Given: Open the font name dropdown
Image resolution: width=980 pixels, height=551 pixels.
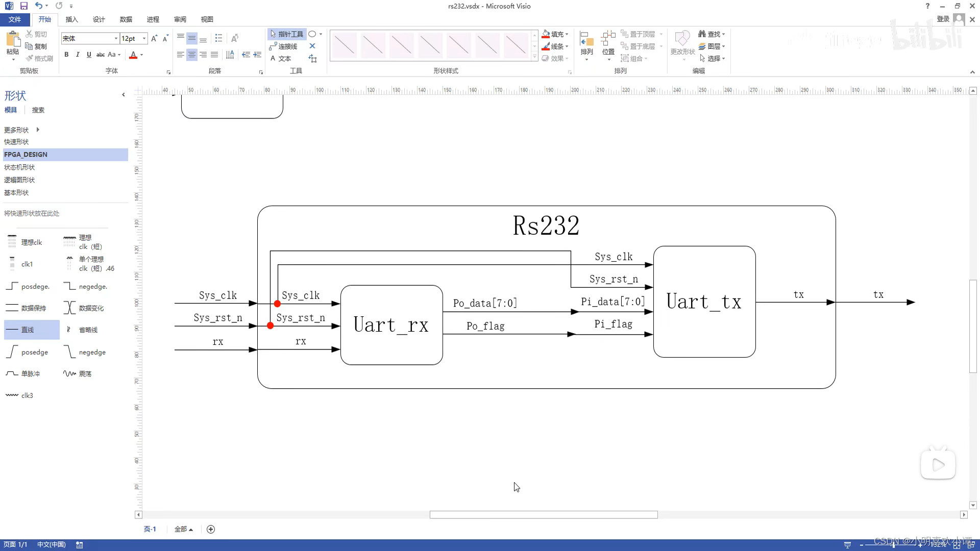Looking at the screenshot, I should 116,39.
